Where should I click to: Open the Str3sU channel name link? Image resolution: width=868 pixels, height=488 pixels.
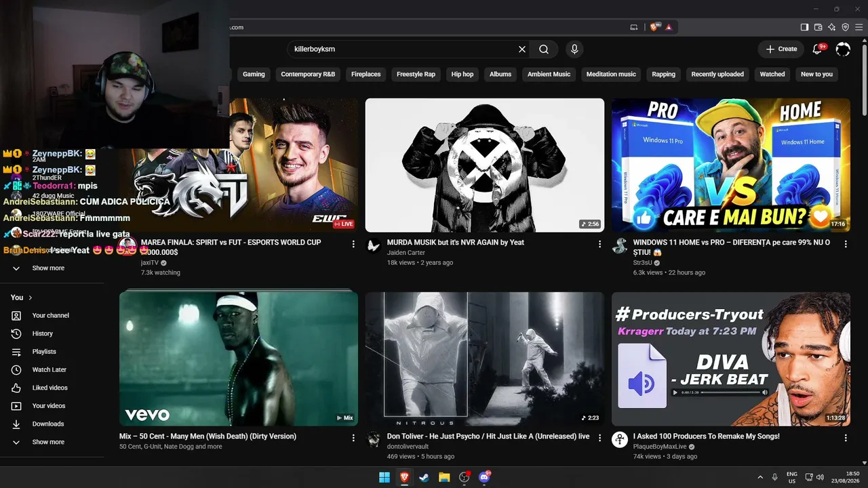click(643, 262)
